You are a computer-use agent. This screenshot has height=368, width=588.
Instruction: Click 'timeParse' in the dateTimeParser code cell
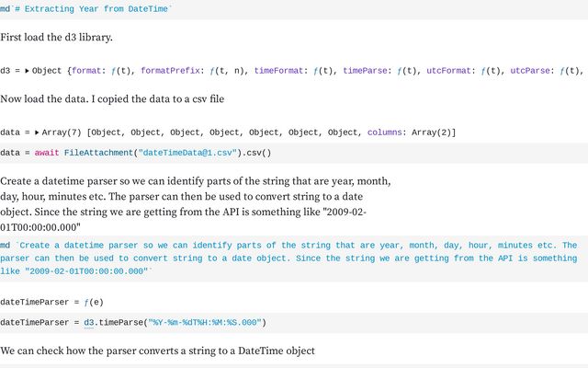[121, 322]
